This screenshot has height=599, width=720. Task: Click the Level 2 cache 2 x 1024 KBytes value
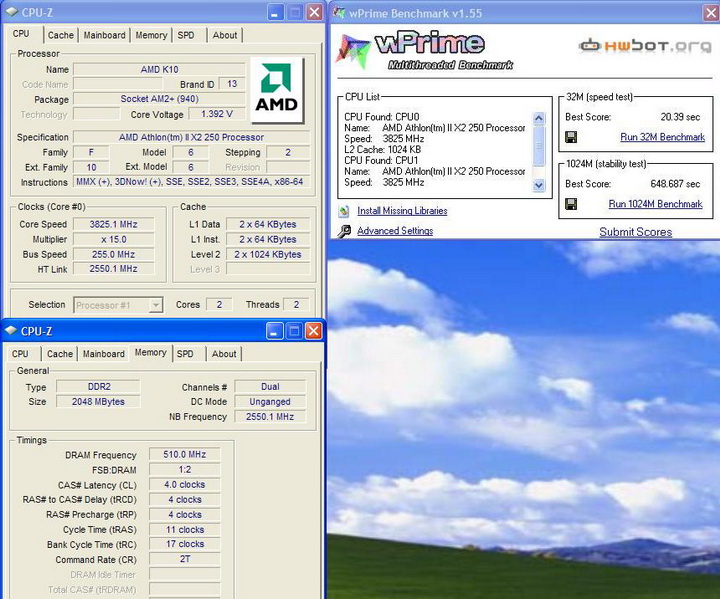(x=268, y=254)
